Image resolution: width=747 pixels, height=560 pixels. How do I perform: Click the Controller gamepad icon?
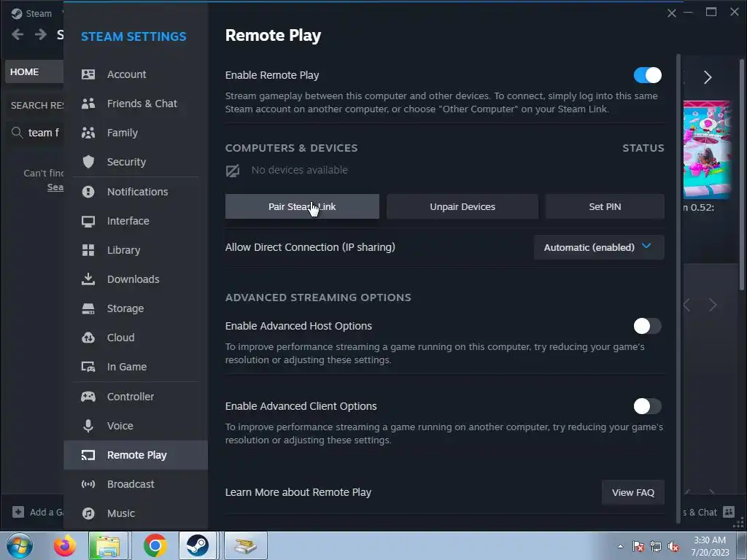(x=88, y=397)
